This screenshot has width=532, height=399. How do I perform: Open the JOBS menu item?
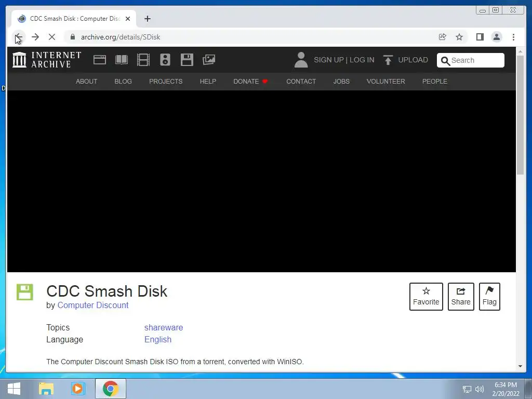[x=341, y=82]
